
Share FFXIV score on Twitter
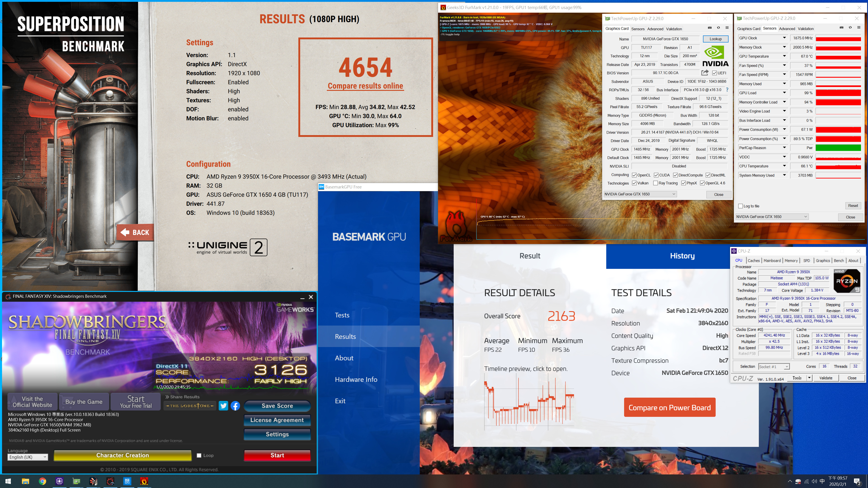tap(223, 406)
